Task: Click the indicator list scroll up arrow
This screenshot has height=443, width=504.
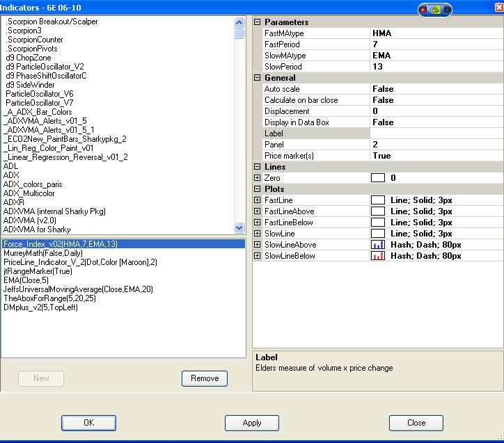Action: 239,22
